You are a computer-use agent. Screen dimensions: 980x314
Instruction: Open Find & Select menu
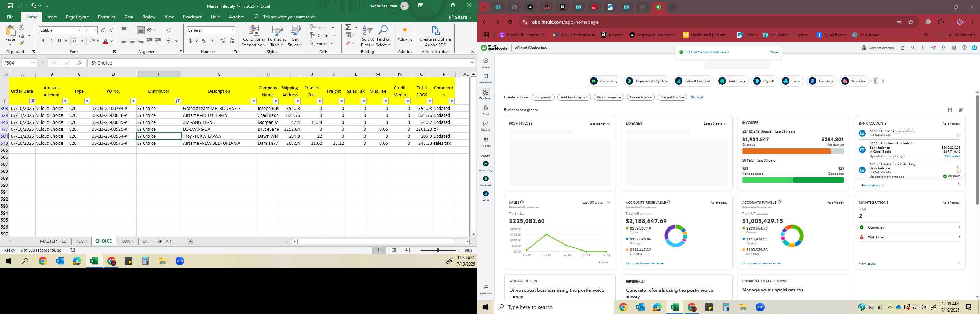click(x=383, y=37)
